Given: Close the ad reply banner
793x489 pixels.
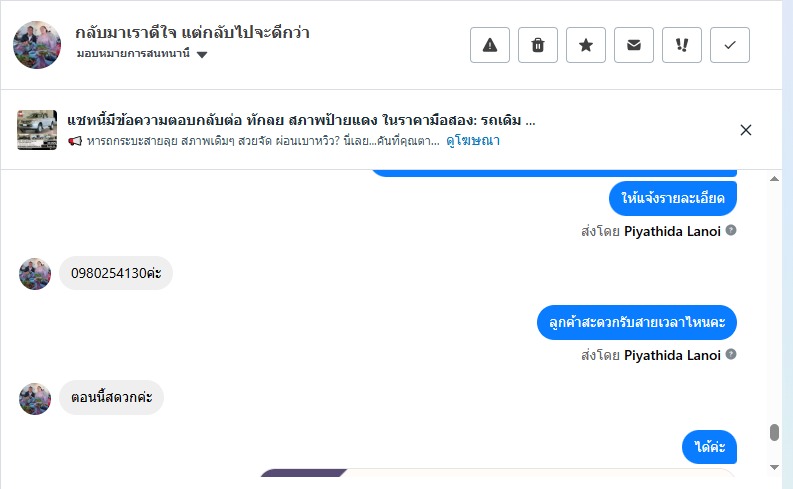Looking at the screenshot, I should [x=746, y=130].
